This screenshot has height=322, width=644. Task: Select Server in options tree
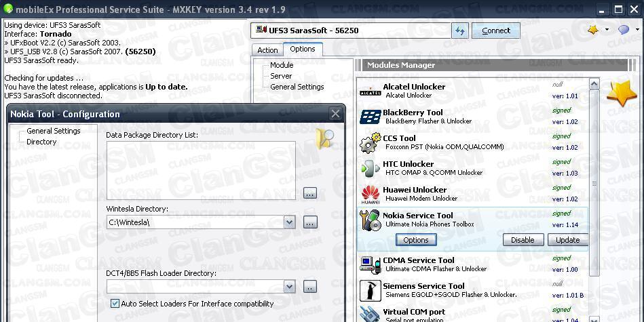tap(281, 77)
